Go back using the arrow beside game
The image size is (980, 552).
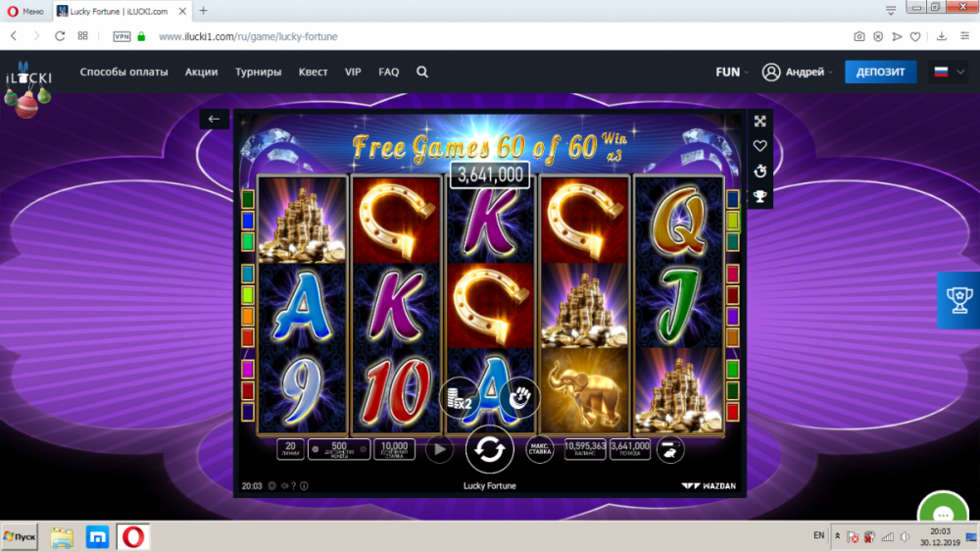click(x=214, y=119)
